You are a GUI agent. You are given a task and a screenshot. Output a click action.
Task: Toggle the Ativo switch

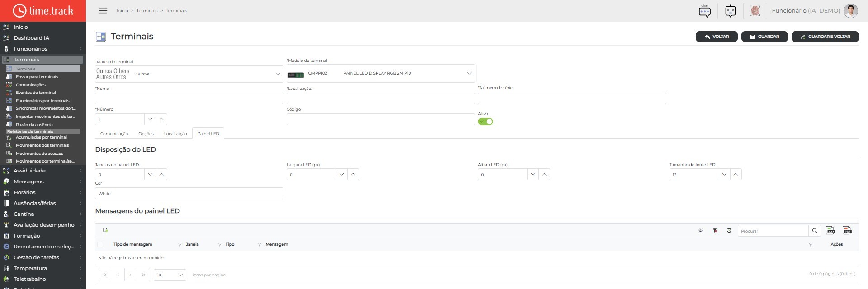coord(486,121)
